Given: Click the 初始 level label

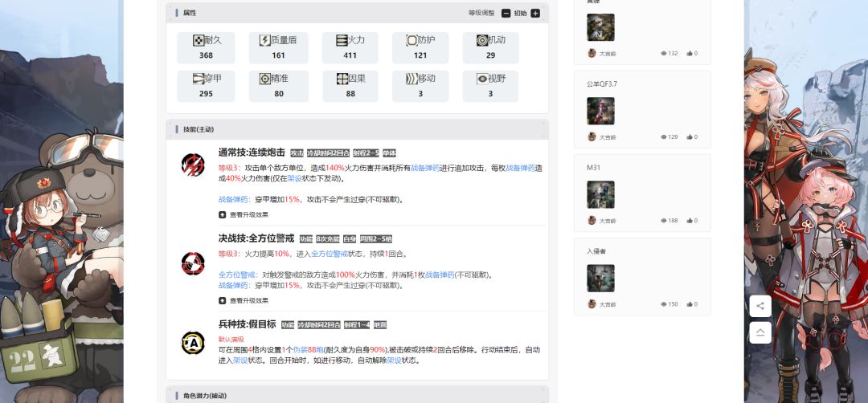Looking at the screenshot, I should pyautogui.click(x=520, y=13).
